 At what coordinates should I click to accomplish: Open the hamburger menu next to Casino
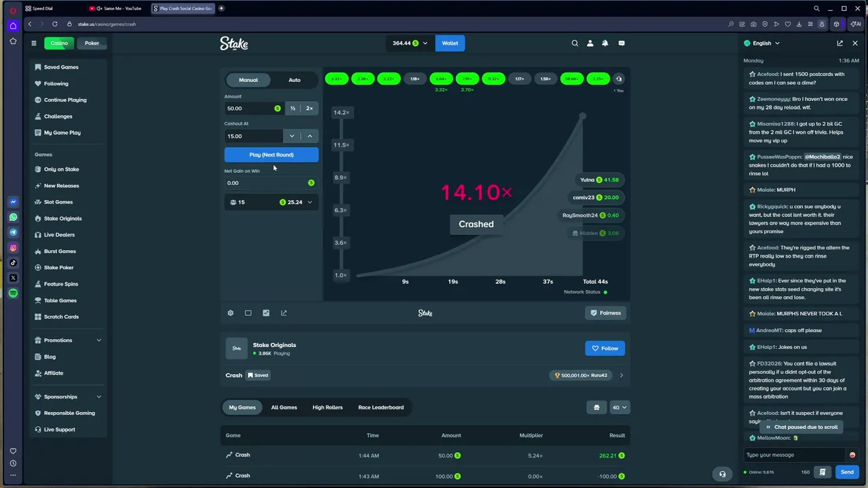click(33, 43)
